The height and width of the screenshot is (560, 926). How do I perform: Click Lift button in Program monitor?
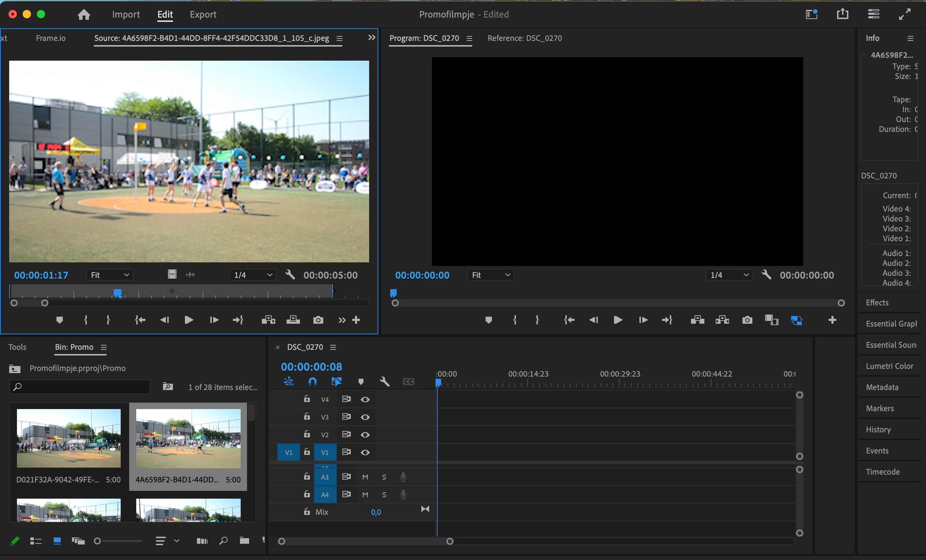[x=697, y=320]
